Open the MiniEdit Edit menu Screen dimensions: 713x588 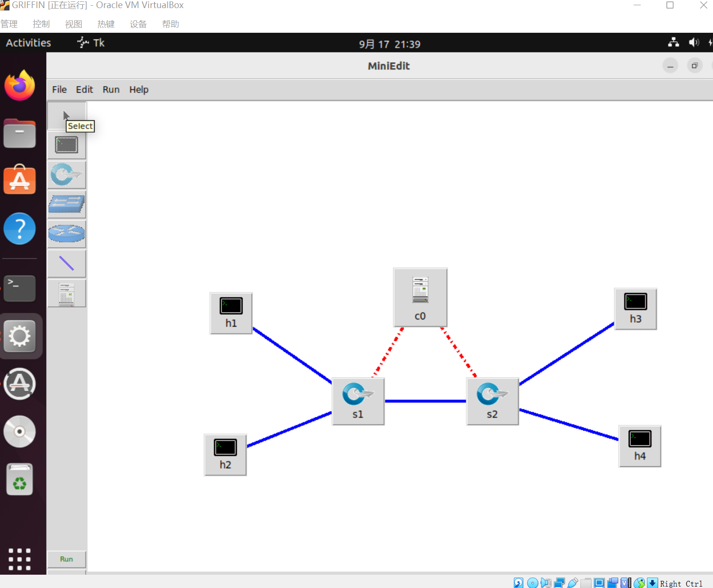[85, 89]
